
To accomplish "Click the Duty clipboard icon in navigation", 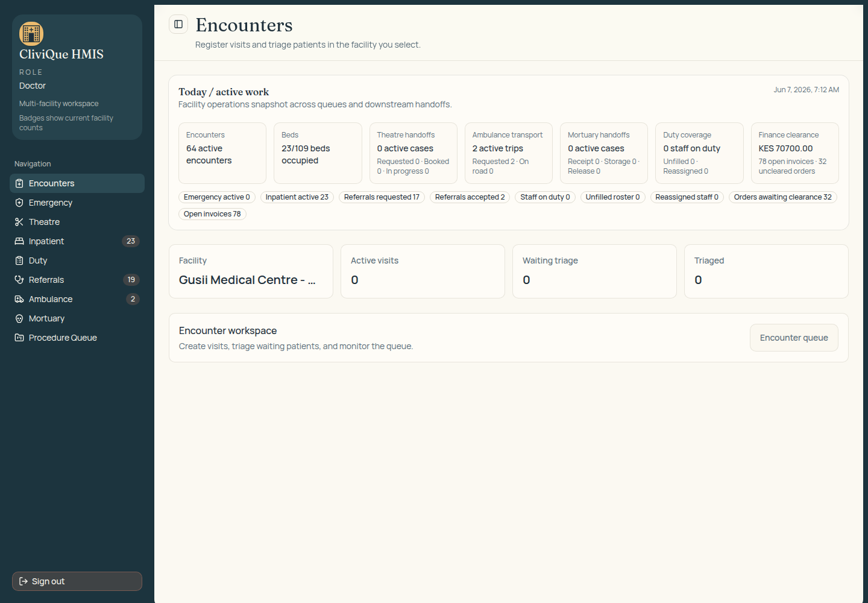I will point(19,260).
